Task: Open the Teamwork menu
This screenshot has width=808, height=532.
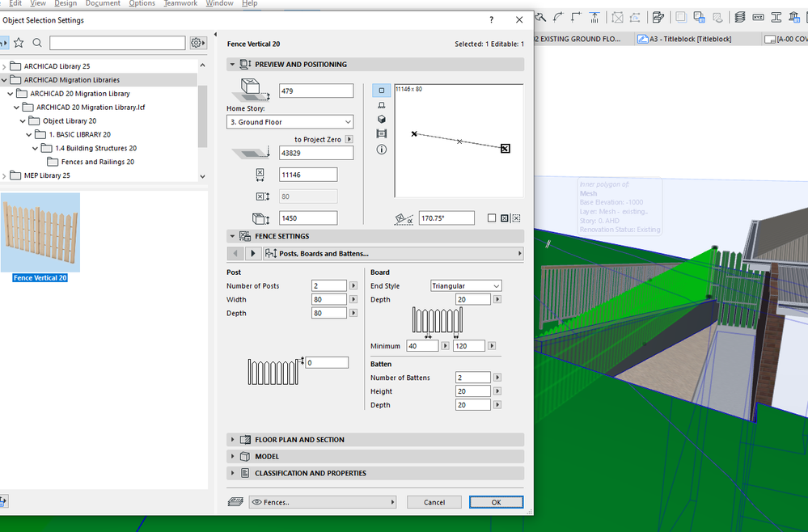Action: (x=180, y=3)
